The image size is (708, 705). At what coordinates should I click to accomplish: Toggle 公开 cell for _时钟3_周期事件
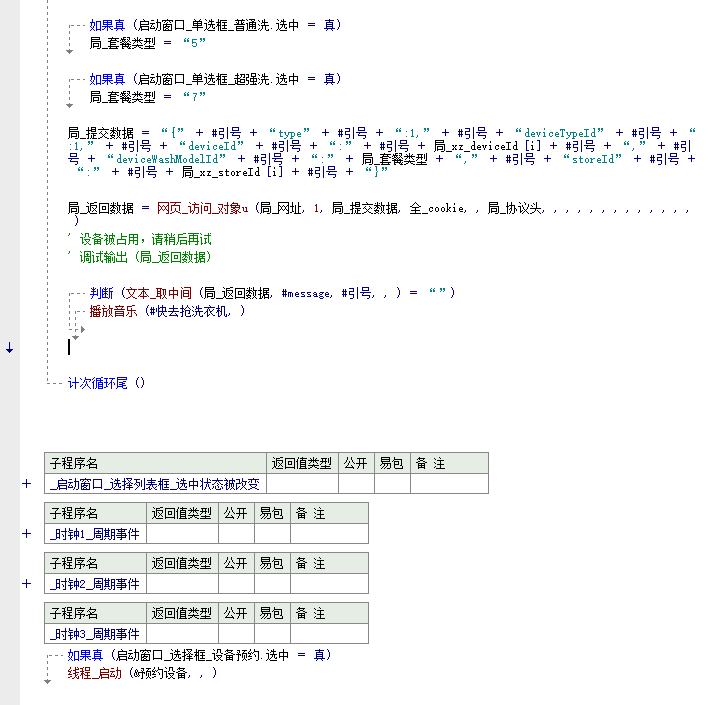(236, 634)
